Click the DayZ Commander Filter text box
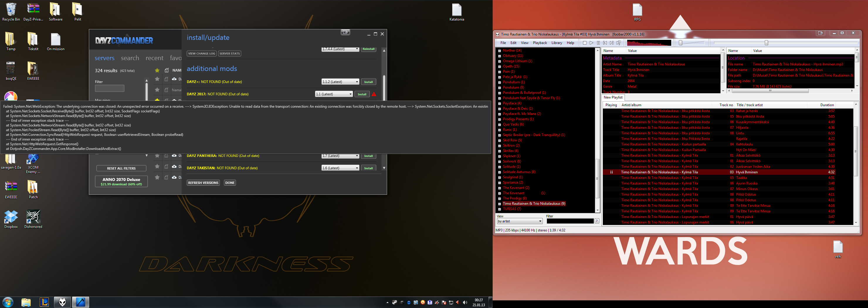 (109, 88)
